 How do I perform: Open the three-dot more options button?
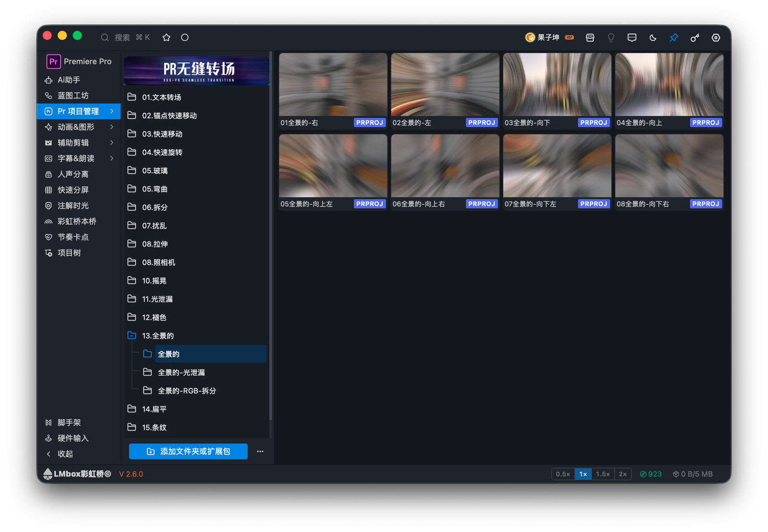tap(260, 451)
